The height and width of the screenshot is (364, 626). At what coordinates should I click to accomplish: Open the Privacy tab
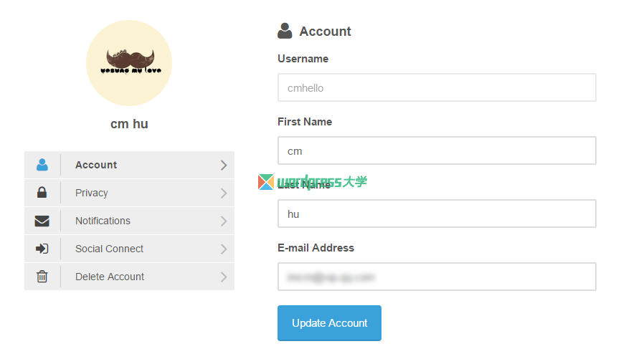coord(92,193)
